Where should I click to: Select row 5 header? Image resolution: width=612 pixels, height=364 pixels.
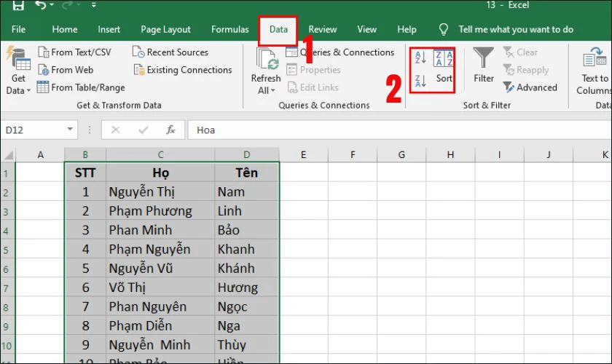pyautogui.click(x=7, y=250)
